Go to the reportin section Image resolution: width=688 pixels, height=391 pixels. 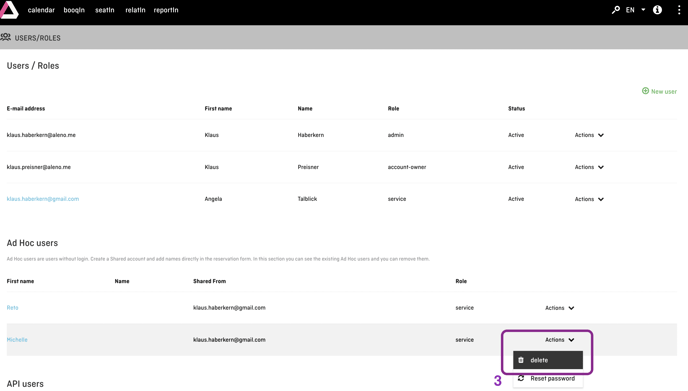[x=166, y=10]
